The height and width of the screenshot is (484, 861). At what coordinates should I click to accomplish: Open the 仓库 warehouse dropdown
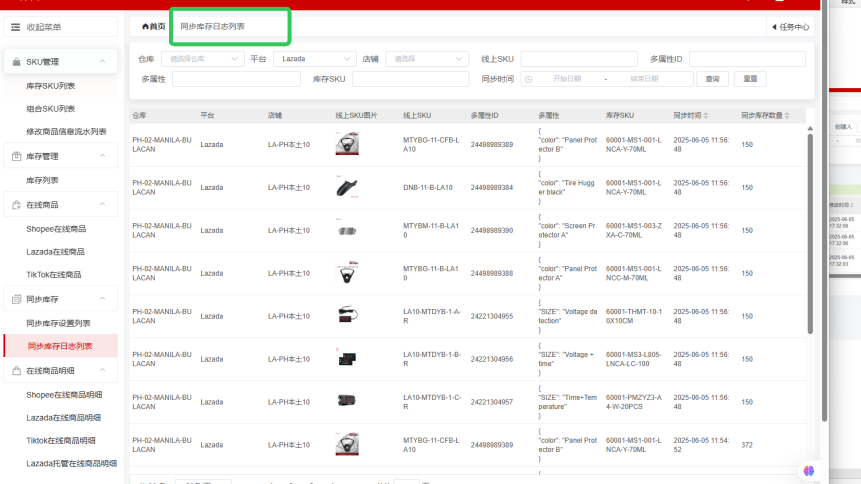[x=202, y=59]
